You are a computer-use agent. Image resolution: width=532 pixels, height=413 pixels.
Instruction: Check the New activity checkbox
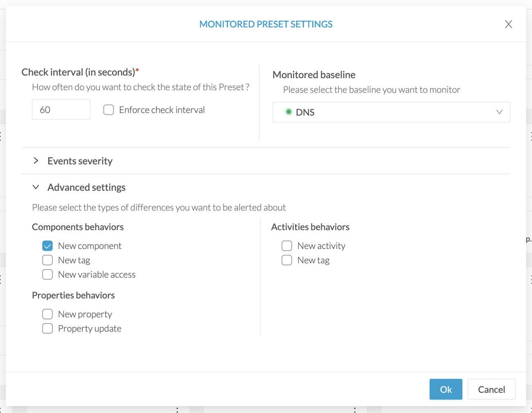pyautogui.click(x=286, y=245)
